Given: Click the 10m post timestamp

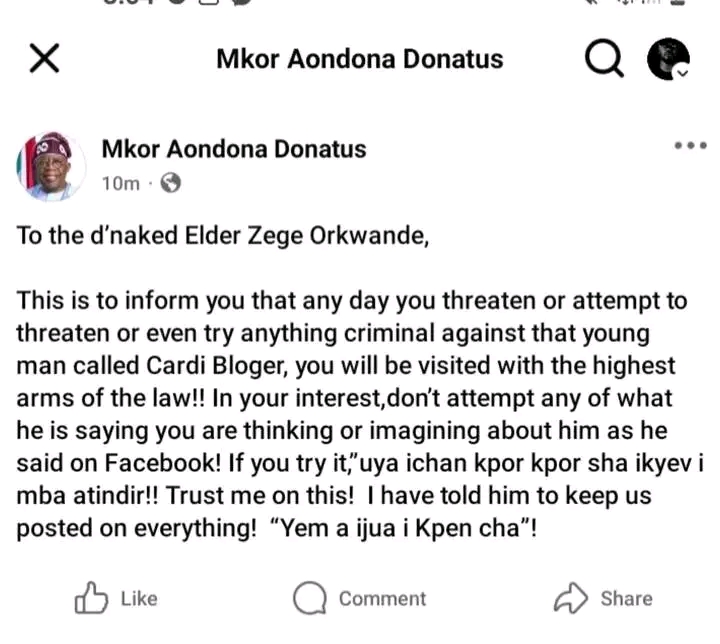Looking at the screenshot, I should pyautogui.click(x=120, y=183).
